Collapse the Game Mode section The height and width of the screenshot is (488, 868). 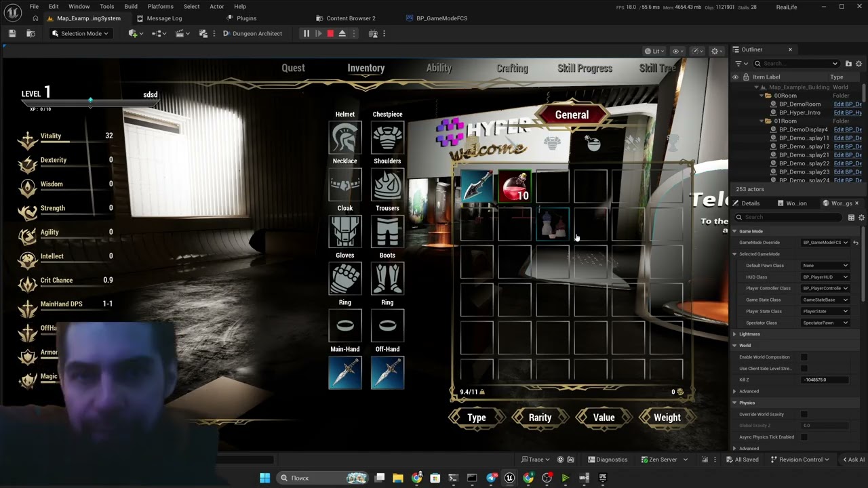coord(734,231)
